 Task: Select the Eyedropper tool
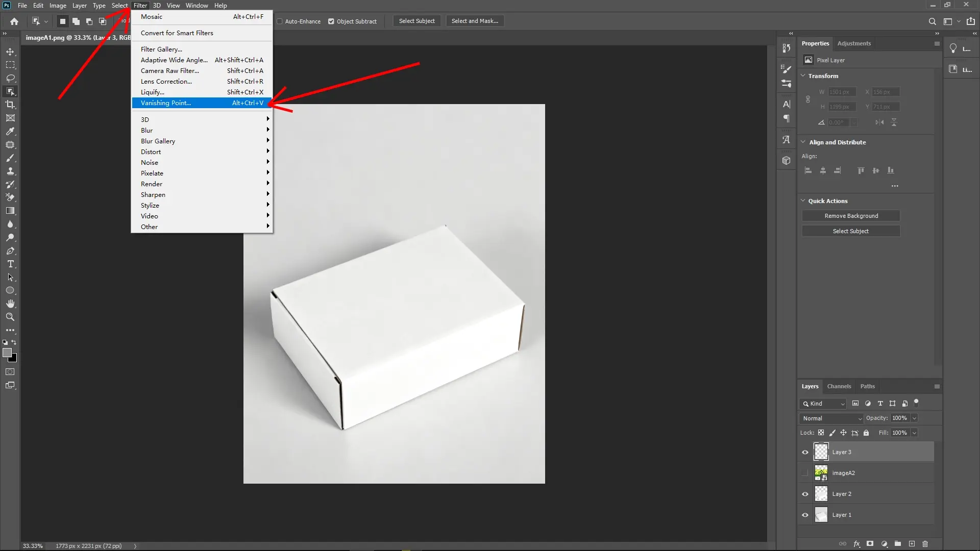click(x=10, y=132)
